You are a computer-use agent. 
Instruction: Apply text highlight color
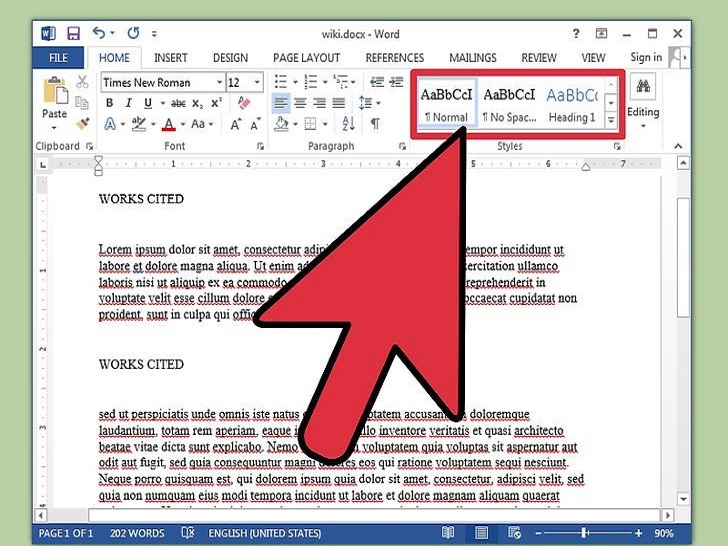[139, 124]
